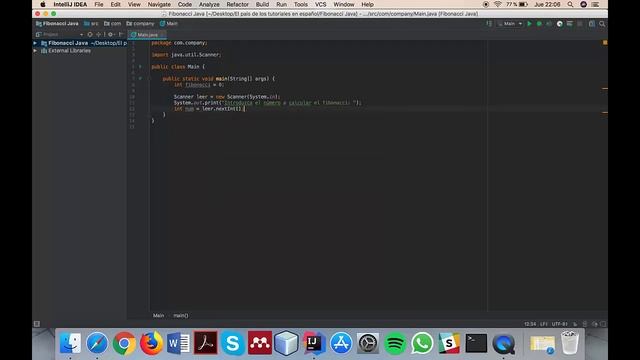Viewport: 640px width, 360px height.
Task: Expand the Fibonacci Java project tree node
Action: click(35, 43)
